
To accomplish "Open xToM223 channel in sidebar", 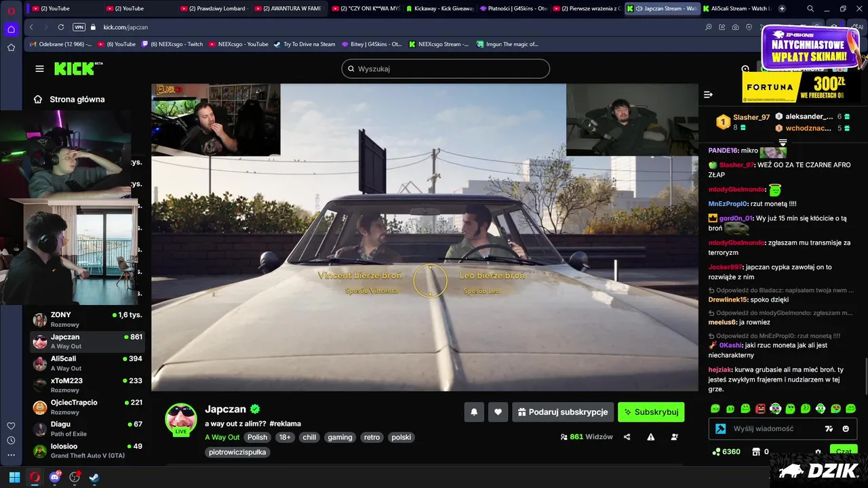I will [87, 385].
